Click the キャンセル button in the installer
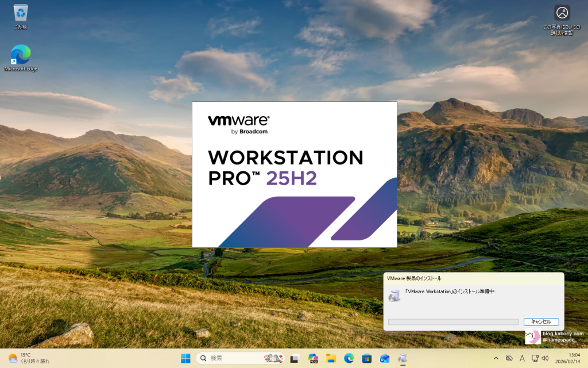The height and width of the screenshot is (368, 588). 541,322
